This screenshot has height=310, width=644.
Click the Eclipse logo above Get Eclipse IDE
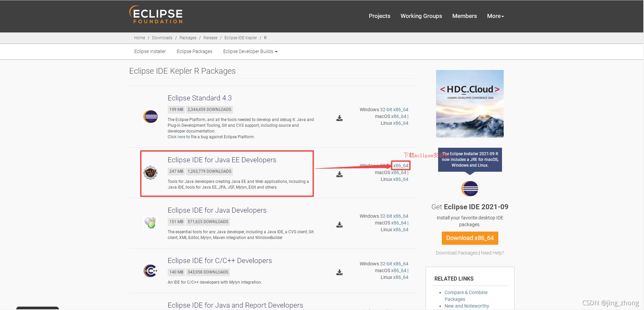click(470, 189)
